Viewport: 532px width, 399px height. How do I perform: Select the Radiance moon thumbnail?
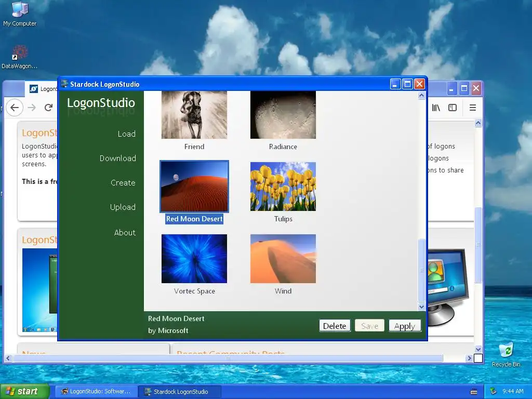[x=283, y=115]
